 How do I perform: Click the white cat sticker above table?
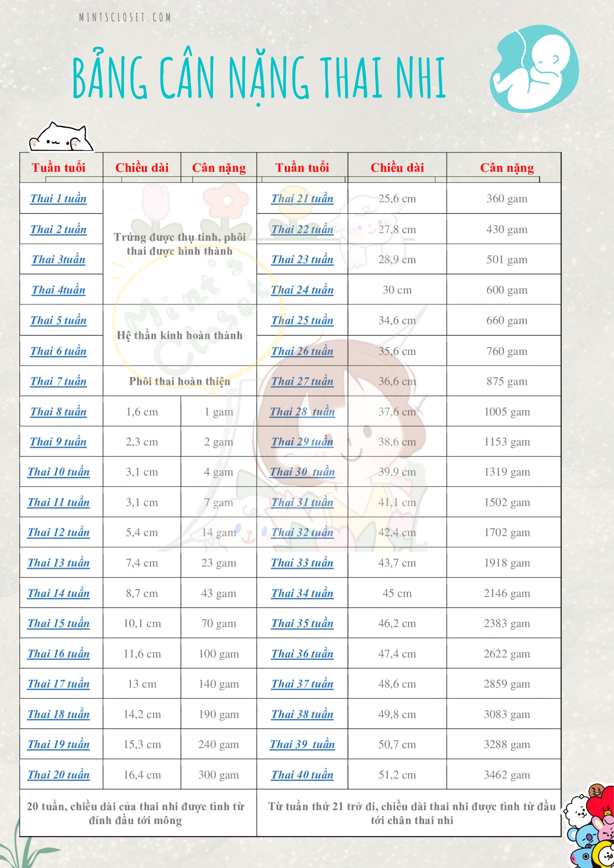coord(61,137)
